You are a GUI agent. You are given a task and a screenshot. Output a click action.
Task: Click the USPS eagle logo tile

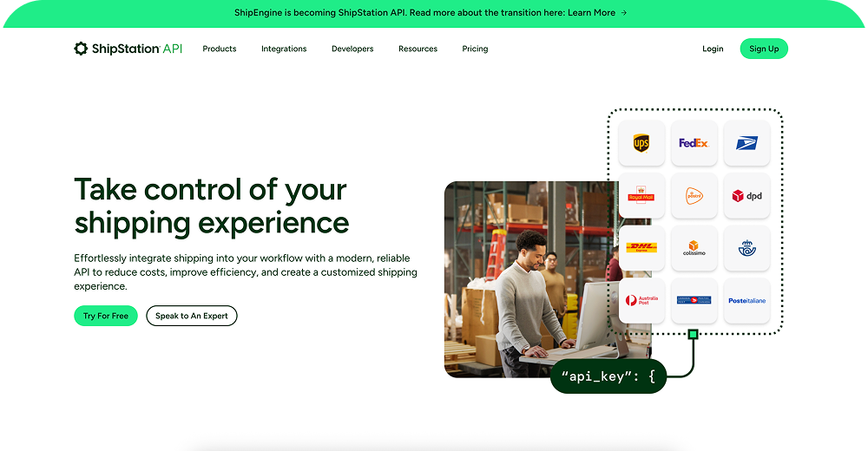pyautogui.click(x=746, y=143)
